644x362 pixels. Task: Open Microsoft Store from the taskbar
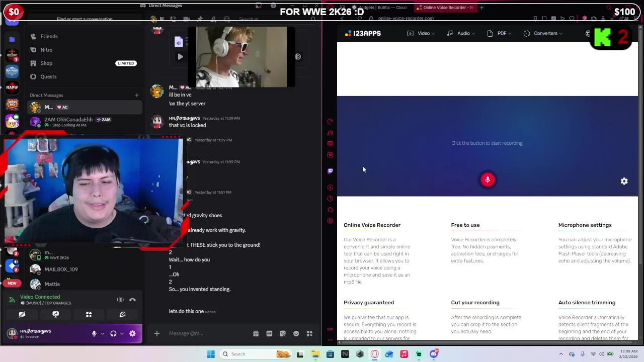tap(330, 354)
